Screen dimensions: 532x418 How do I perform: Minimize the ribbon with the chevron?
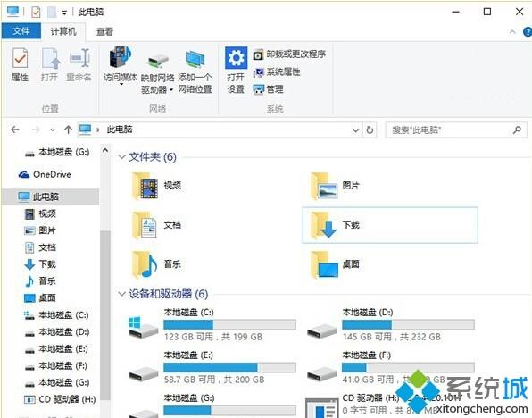coord(512,32)
